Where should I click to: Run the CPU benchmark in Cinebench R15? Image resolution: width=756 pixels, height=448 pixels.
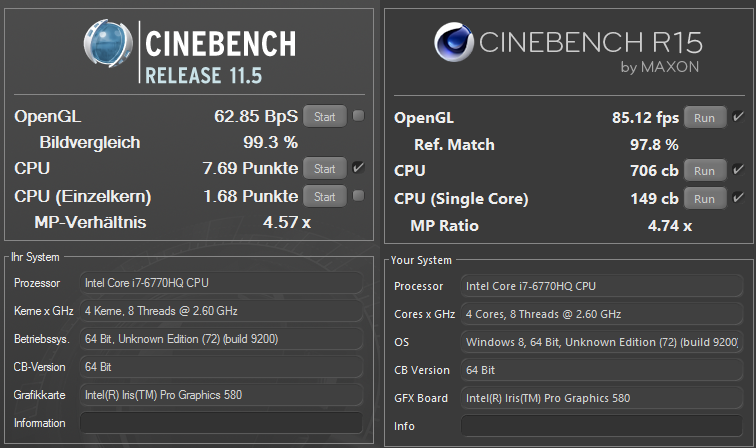coord(704,171)
